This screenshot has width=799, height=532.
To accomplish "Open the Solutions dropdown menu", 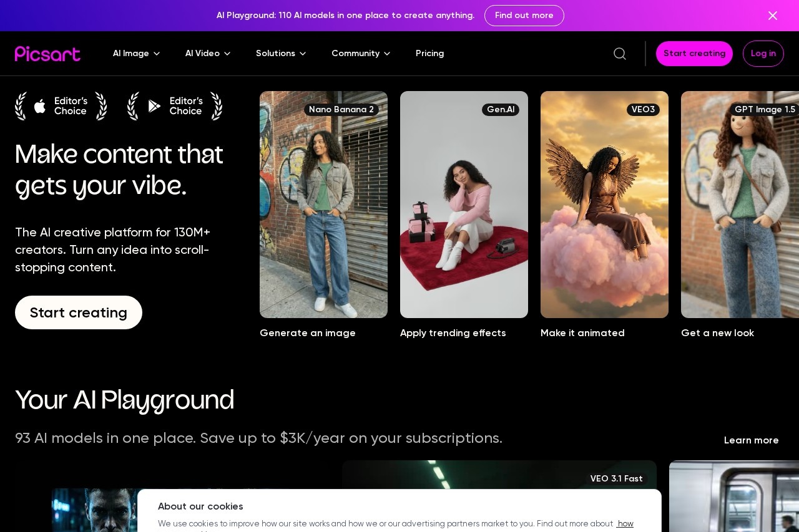I will (x=281, y=54).
